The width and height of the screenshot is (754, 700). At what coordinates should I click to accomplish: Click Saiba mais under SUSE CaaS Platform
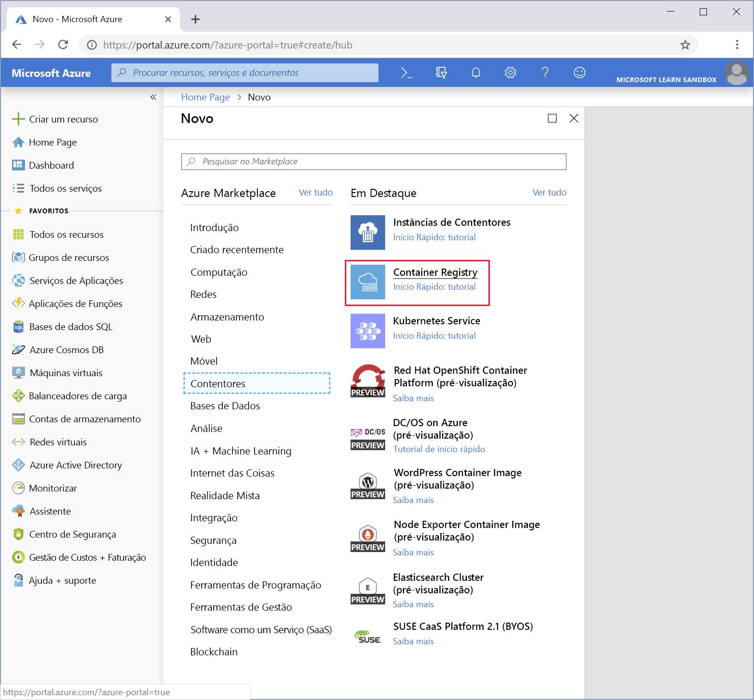click(x=413, y=641)
